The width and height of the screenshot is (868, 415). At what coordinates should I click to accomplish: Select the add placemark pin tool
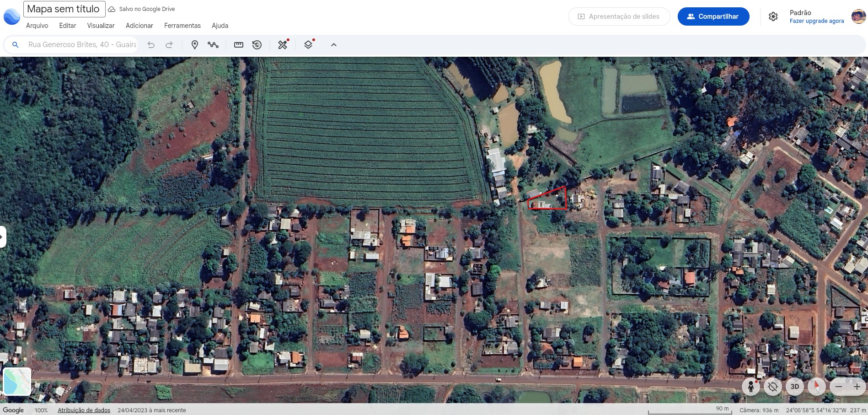pyautogui.click(x=194, y=45)
